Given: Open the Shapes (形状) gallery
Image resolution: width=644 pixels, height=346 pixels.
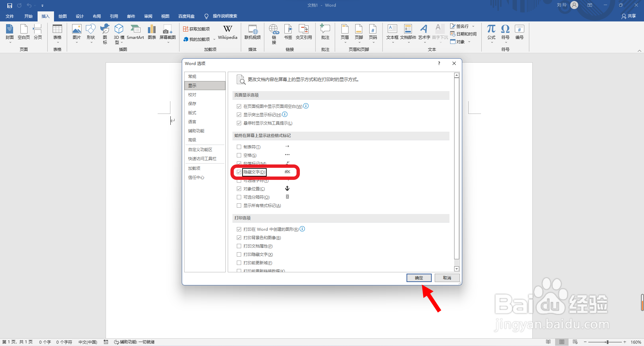Looking at the screenshot, I should (91, 33).
